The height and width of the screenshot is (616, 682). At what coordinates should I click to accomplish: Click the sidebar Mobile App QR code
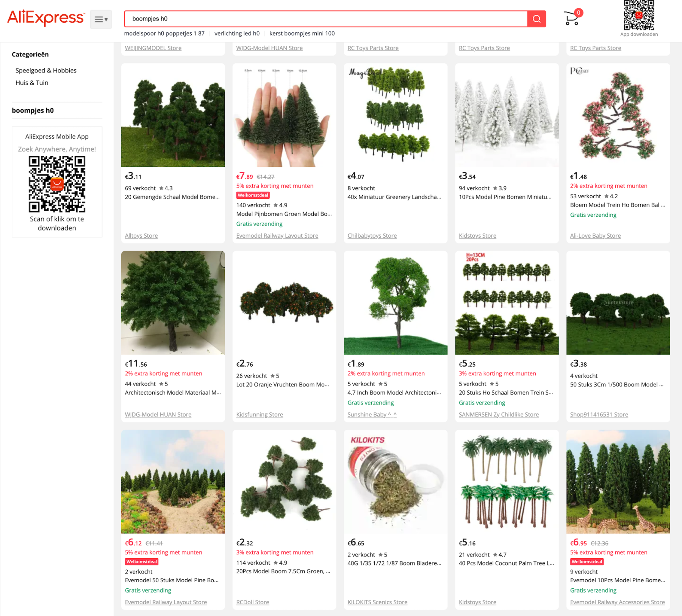click(57, 184)
